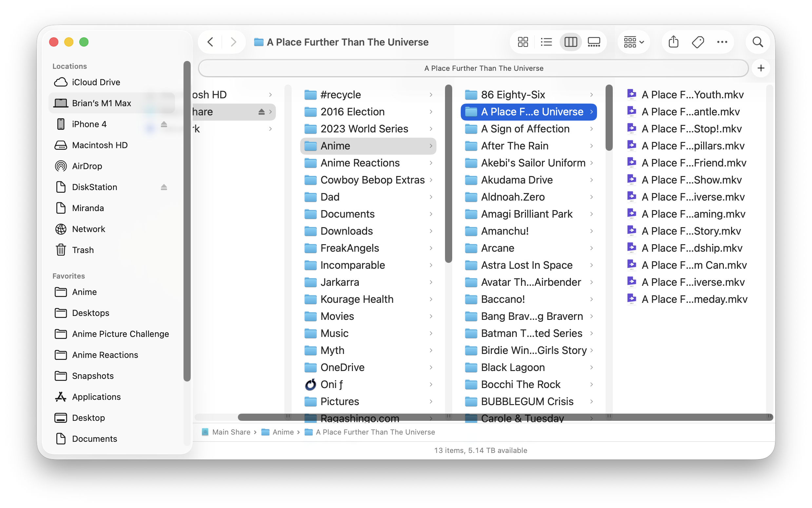Screen dimensions: 812x508
Task: Click Anime in the path bar
Action: (x=283, y=432)
